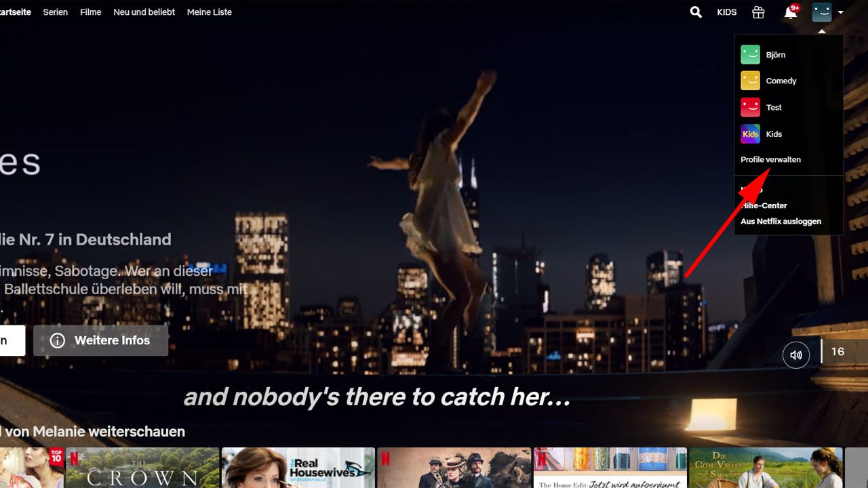The height and width of the screenshot is (488, 868).
Task: Click Aus Netflix ausloggen
Action: [x=781, y=222]
